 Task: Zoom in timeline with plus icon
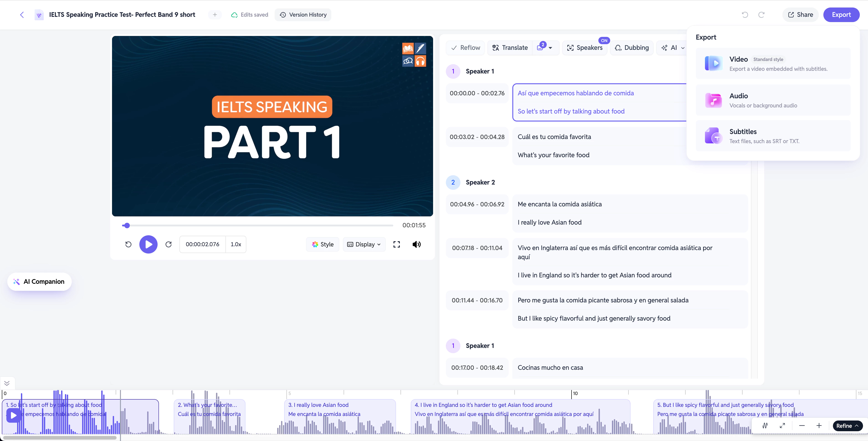coord(819,426)
